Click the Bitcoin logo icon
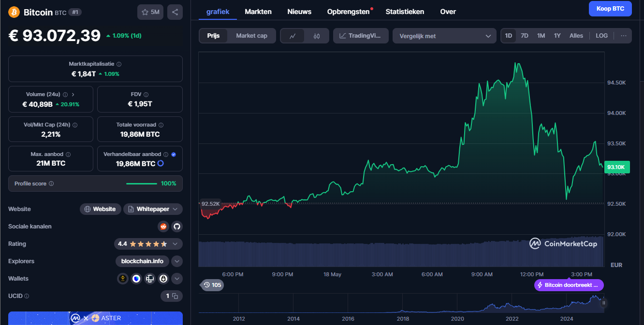 (14, 12)
